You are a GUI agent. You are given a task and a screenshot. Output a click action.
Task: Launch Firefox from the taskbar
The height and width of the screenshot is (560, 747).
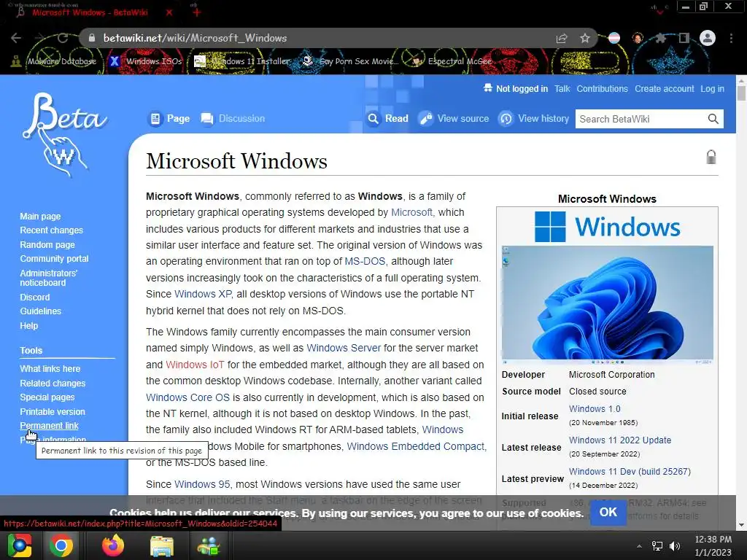tap(113, 545)
